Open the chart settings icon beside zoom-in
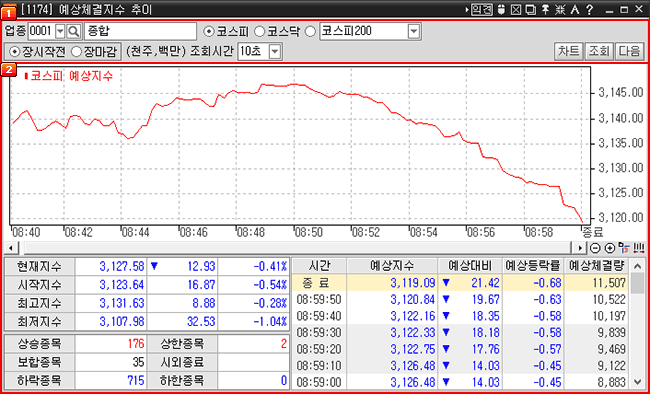 pos(623,248)
